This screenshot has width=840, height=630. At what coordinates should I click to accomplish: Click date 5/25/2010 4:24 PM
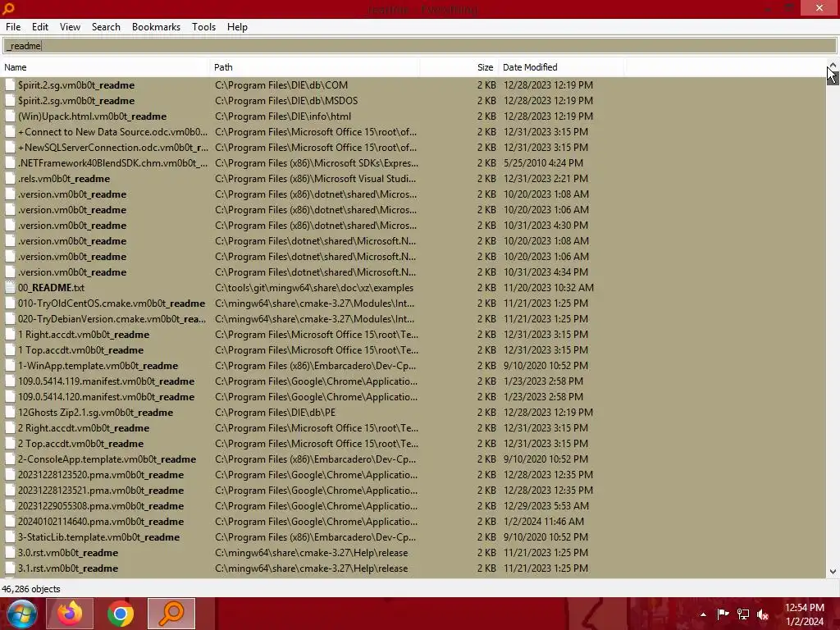543,163
